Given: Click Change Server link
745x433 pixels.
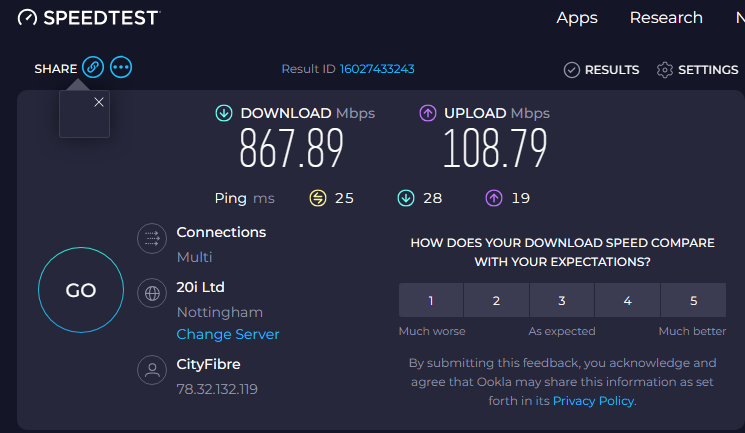Looking at the screenshot, I should [228, 334].
